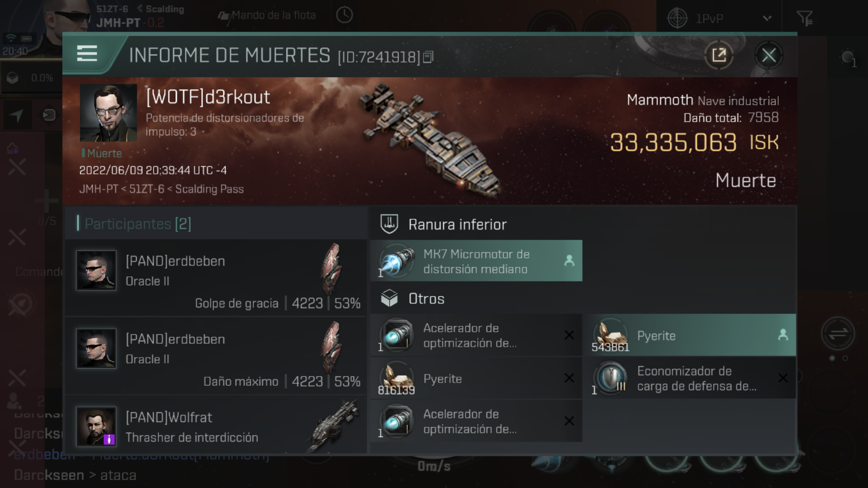Open the filter icon beside 1PvP
Image resolution: width=868 pixels, height=488 pixels.
(804, 18)
